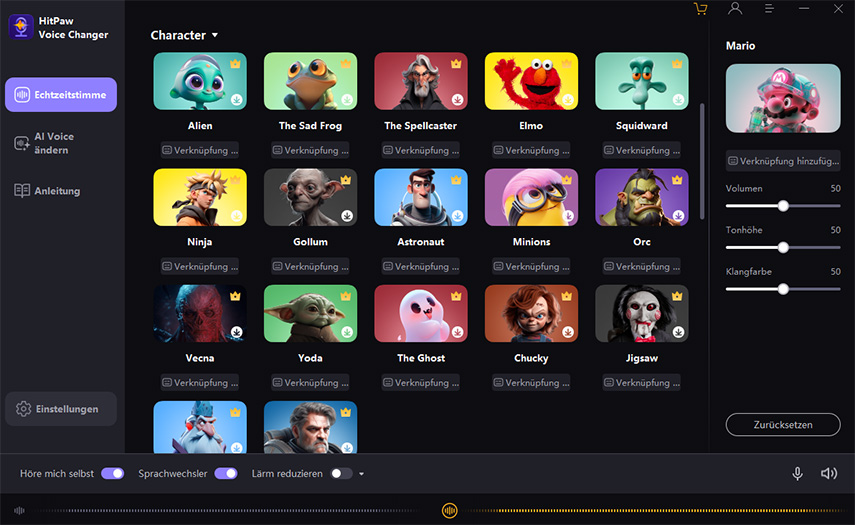Click the download badge on Orc
Image resolution: width=855 pixels, height=525 pixels.
coord(678,216)
